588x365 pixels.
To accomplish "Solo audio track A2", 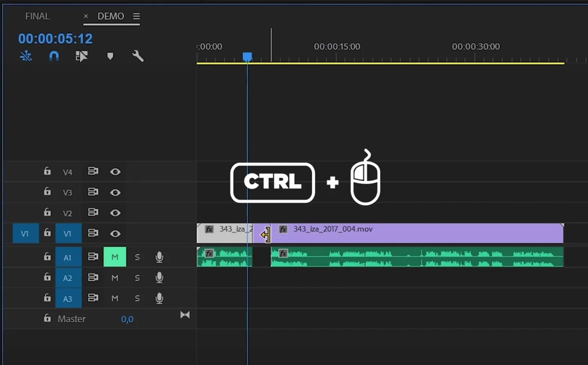I will [x=137, y=277].
